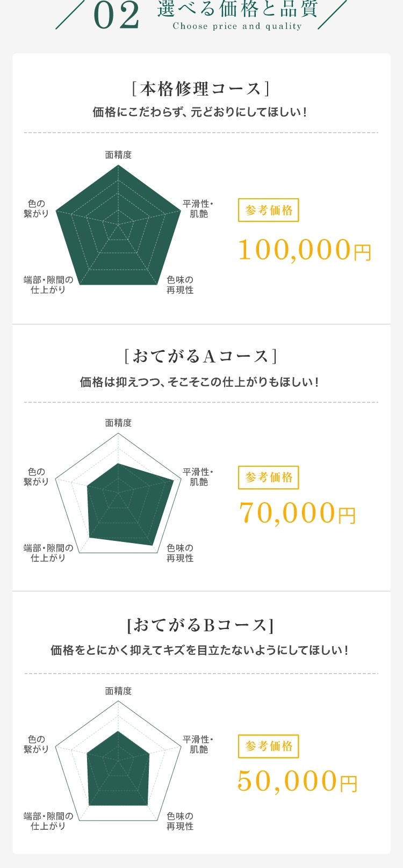Screen dimensions: 403x868
Task: Click 参考価格 badge above 100,000円
Action: tap(268, 210)
